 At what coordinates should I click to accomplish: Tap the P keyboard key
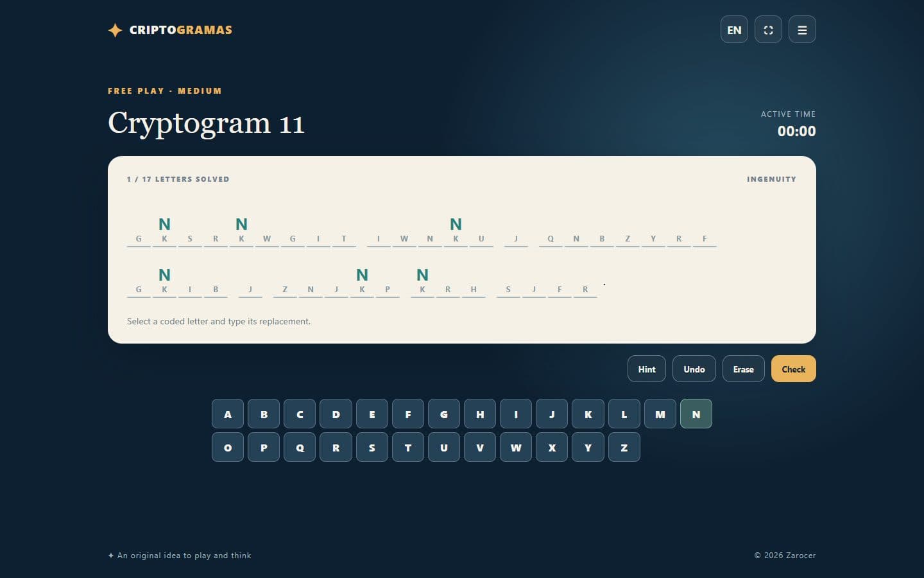tap(264, 448)
